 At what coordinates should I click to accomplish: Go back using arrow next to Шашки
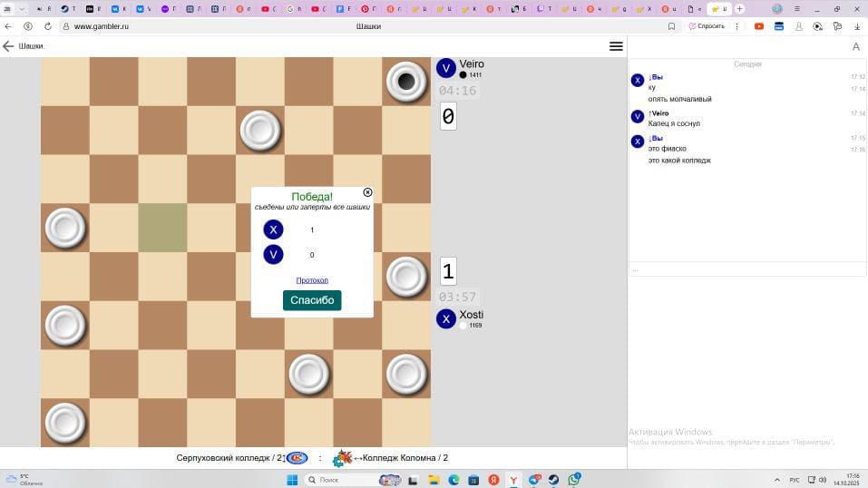[8, 46]
